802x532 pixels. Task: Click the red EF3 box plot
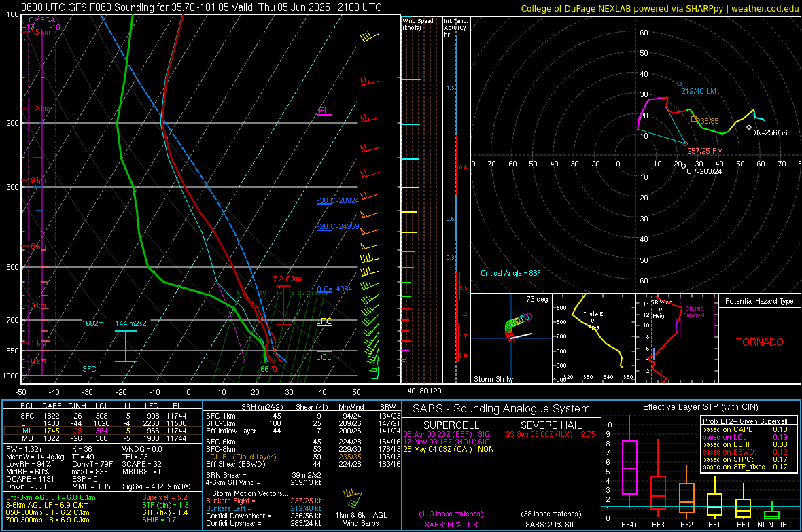pyautogui.click(x=658, y=478)
